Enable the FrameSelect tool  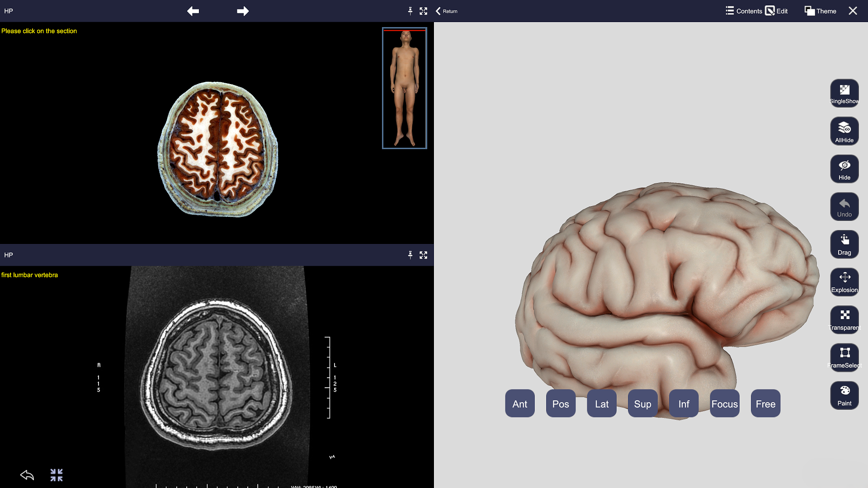tap(844, 357)
